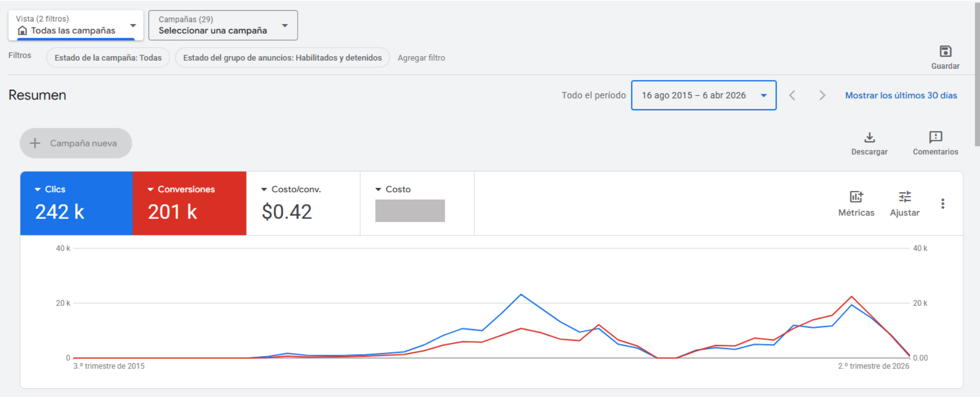This screenshot has width=980, height=397.
Task: Select the Conversiones metric card
Action: pyautogui.click(x=189, y=204)
